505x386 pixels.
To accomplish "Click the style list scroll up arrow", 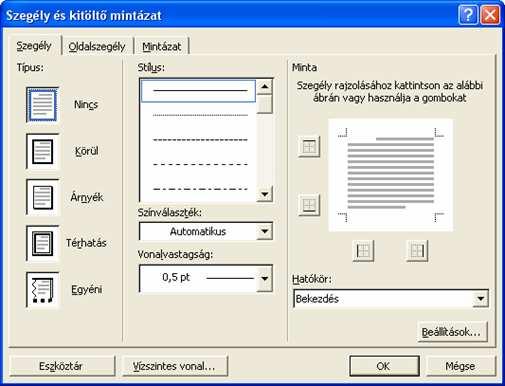I will point(265,87).
